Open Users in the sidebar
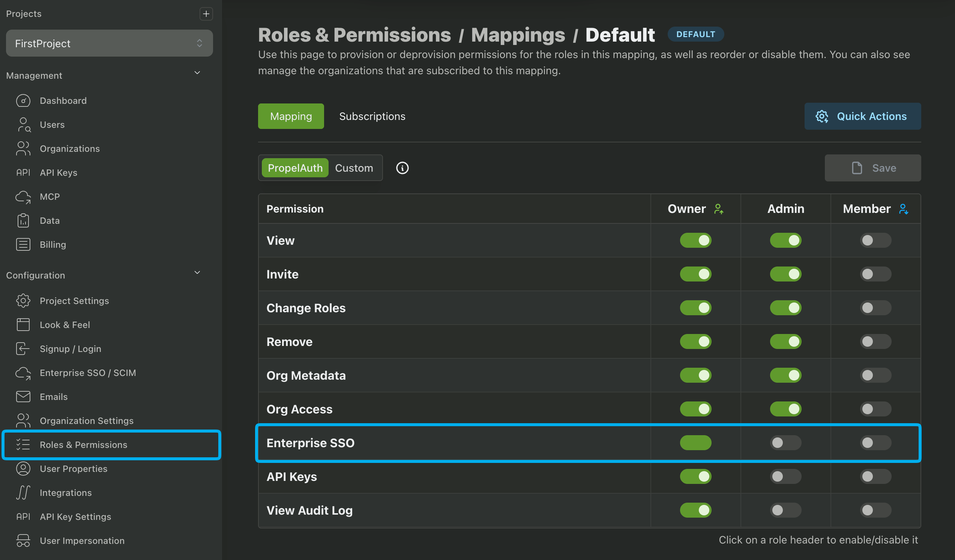The width and height of the screenshot is (955, 560). (52, 124)
